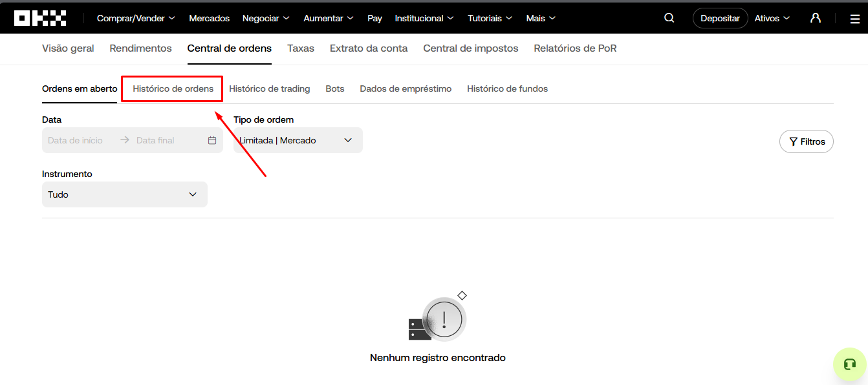Open the Mercados menu item
Screen dimensions: 868x385
click(210, 18)
